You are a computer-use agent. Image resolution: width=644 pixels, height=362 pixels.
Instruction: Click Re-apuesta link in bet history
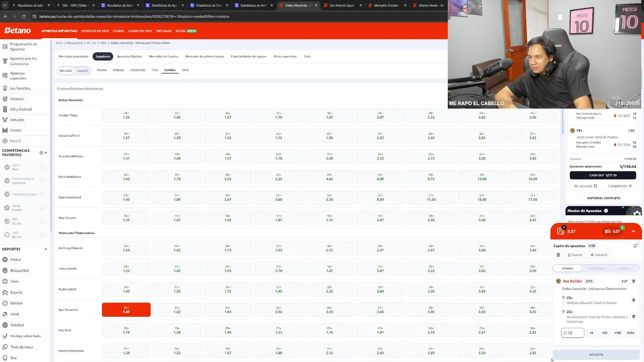[x=586, y=186]
